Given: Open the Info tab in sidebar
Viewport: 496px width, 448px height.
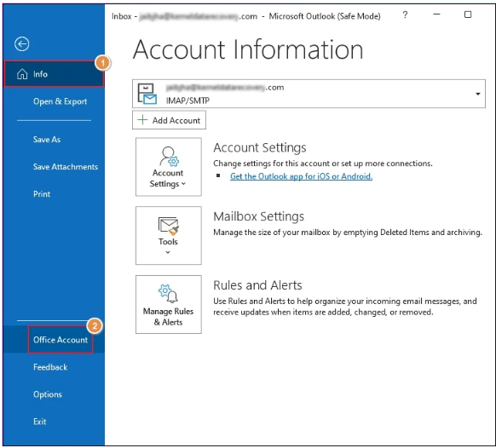Looking at the screenshot, I should point(54,74).
